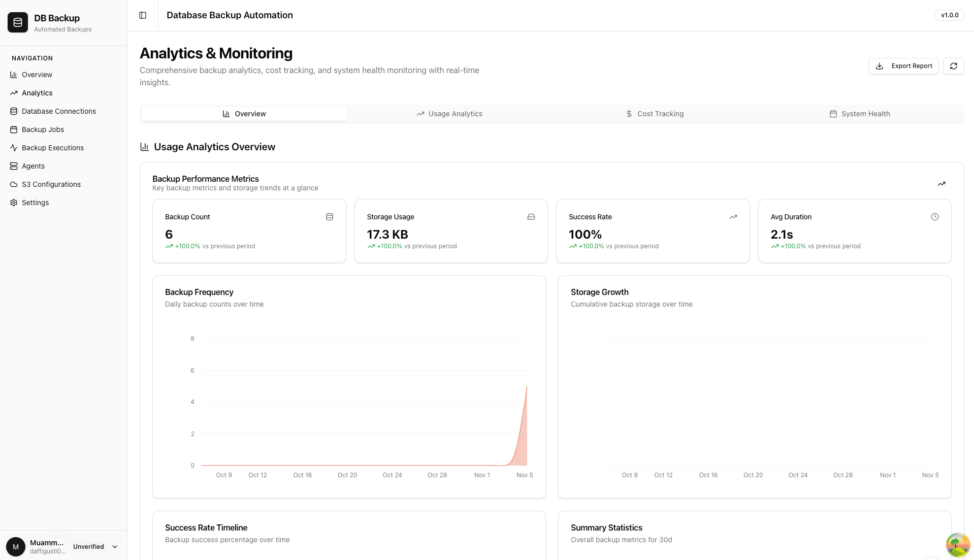This screenshot has height=560, width=974.
Task: Open Database Connections via its database icon
Action: (13, 111)
